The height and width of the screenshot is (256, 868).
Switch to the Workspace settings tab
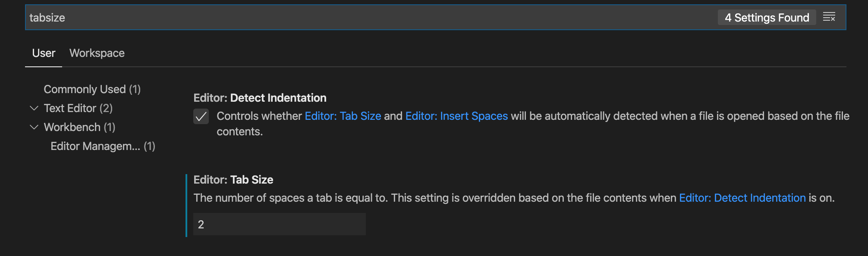click(97, 53)
